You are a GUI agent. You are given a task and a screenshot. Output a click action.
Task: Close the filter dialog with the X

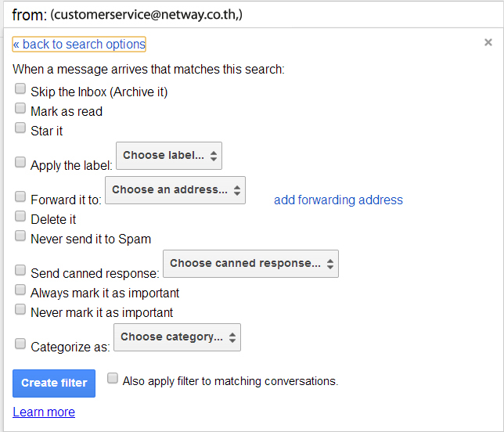(488, 43)
